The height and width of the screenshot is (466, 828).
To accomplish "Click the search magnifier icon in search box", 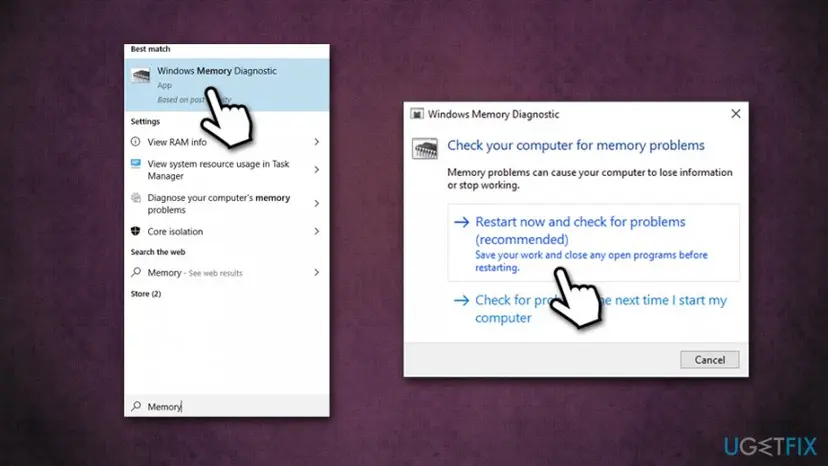I will pyautogui.click(x=136, y=406).
